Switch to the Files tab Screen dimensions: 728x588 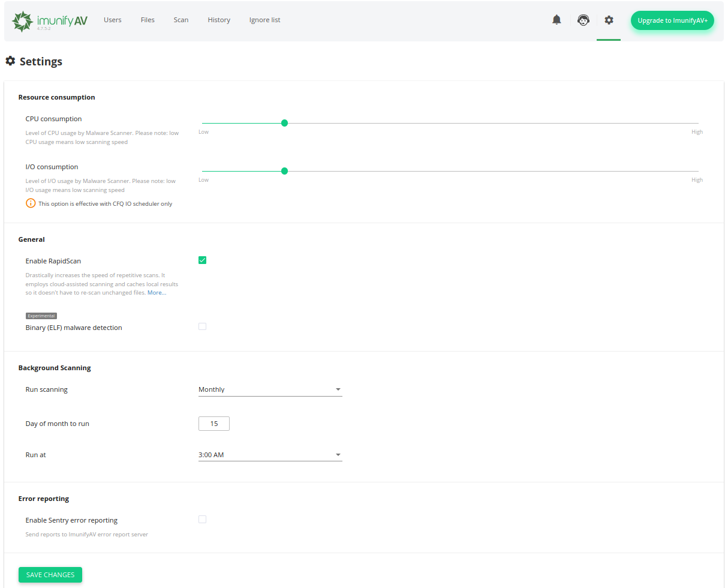[148, 20]
